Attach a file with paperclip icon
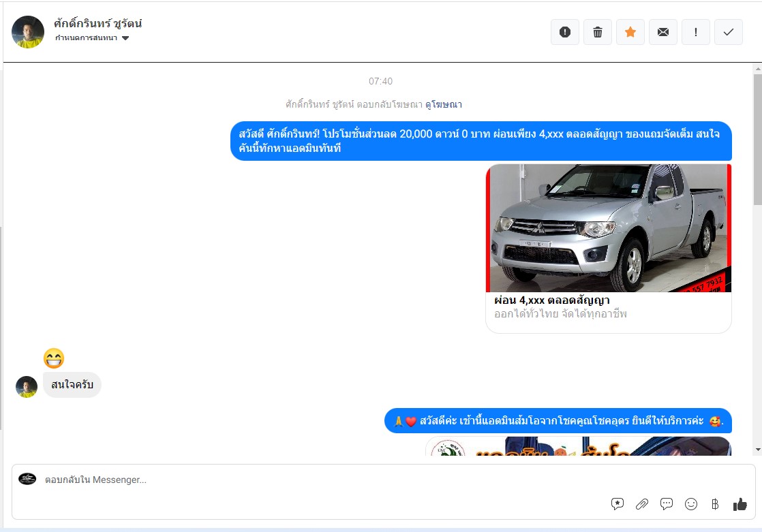The height and width of the screenshot is (532, 762). (641, 504)
